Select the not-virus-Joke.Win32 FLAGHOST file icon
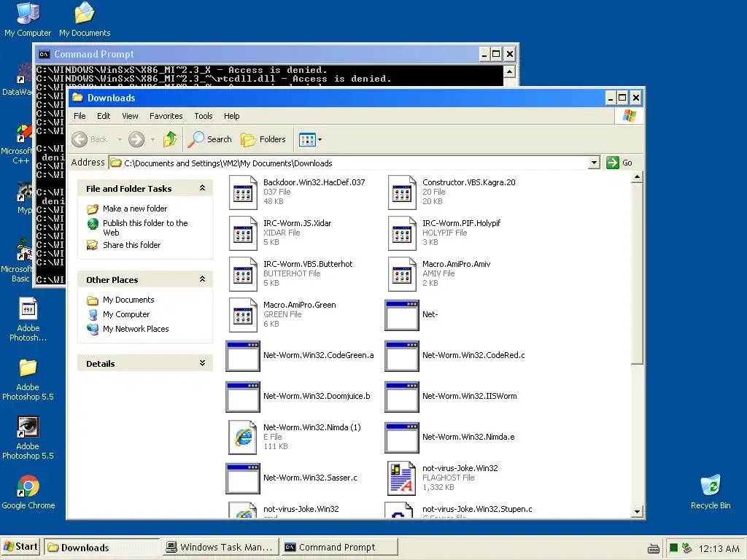 click(402, 478)
